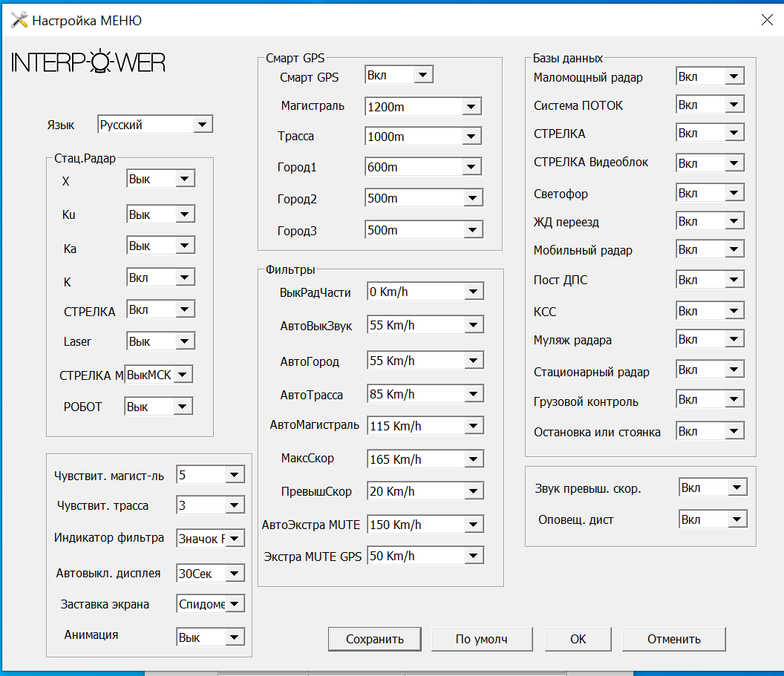Expand the Чувствит. магист-ль dropdown
Image resolution: width=784 pixels, height=676 pixels.
pyautogui.click(x=235, y=475)
